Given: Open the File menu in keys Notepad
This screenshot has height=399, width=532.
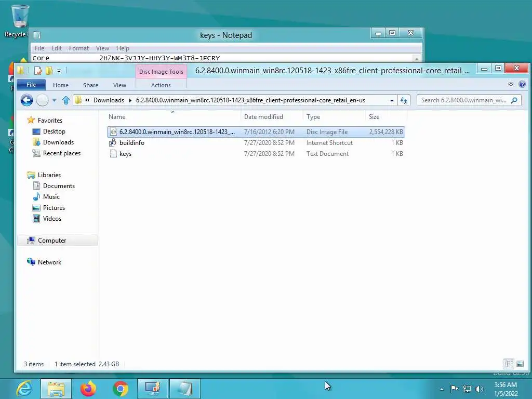Looking at the screenshot, I should [39, 48].
